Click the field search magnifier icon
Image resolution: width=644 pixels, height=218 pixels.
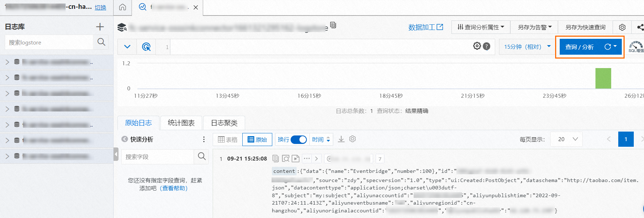point(202,156)
